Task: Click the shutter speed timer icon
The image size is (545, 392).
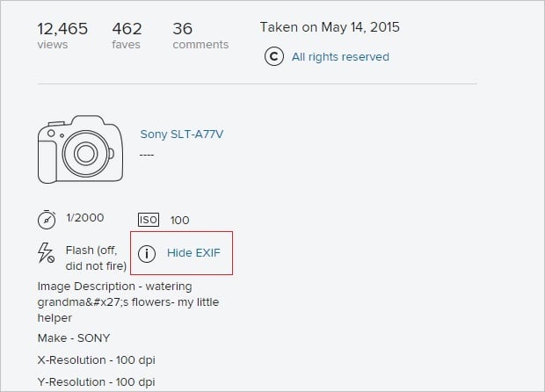Action: 47,219
